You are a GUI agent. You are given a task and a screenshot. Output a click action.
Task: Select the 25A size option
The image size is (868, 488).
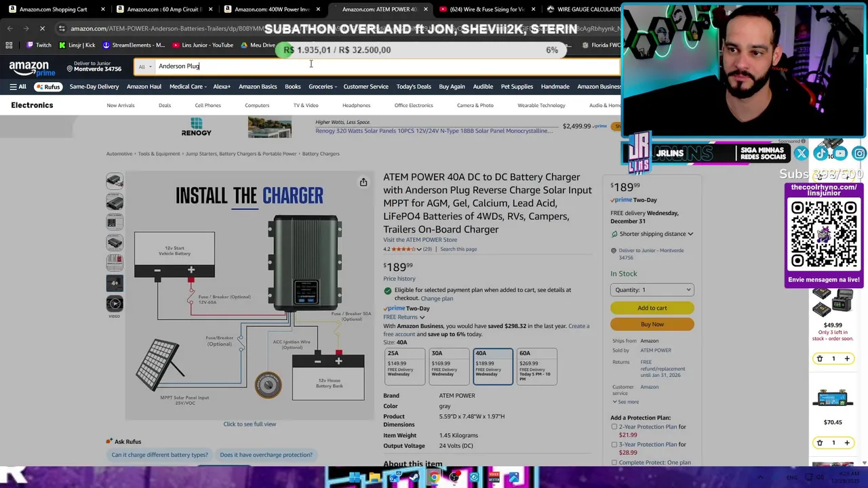coord(404,366)
